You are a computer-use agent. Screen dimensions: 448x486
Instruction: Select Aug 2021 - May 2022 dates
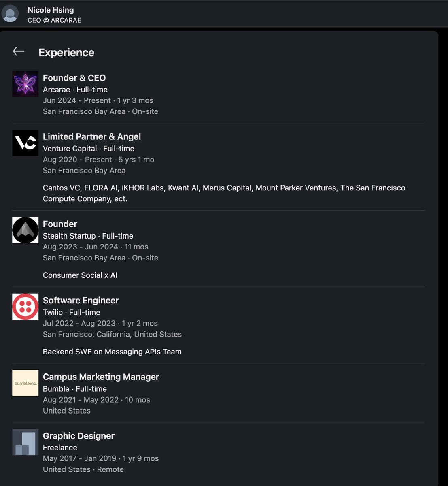click(96, 400)
